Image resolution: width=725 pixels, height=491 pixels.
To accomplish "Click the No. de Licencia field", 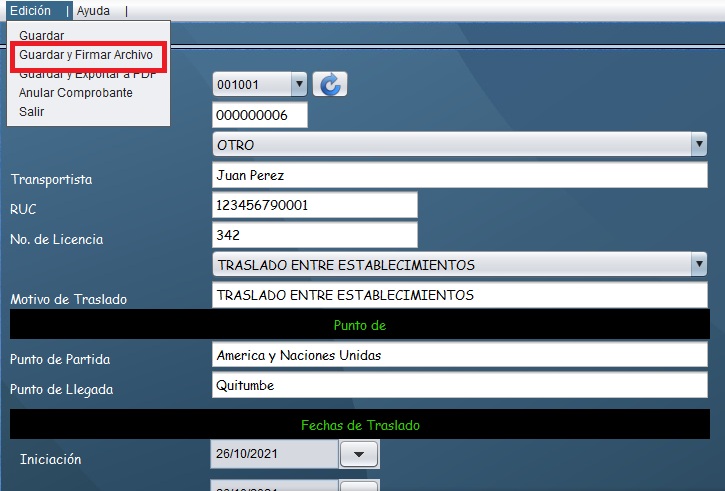I will (x=315, y=235).
